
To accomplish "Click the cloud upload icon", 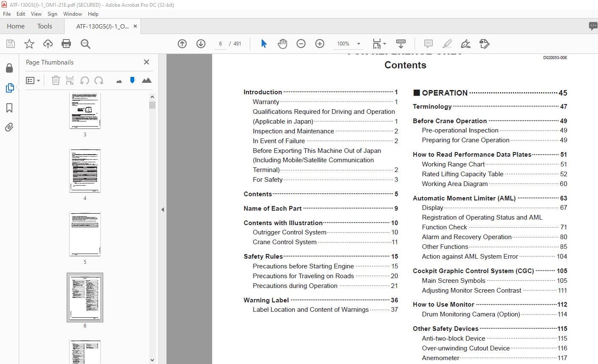I will coord(48,44).
